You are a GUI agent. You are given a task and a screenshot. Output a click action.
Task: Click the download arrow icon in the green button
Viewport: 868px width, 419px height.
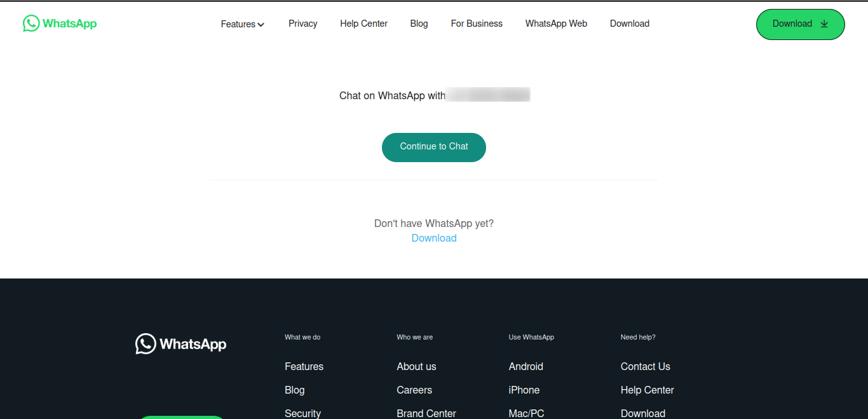pyautogui.click(x=824, y=24)
